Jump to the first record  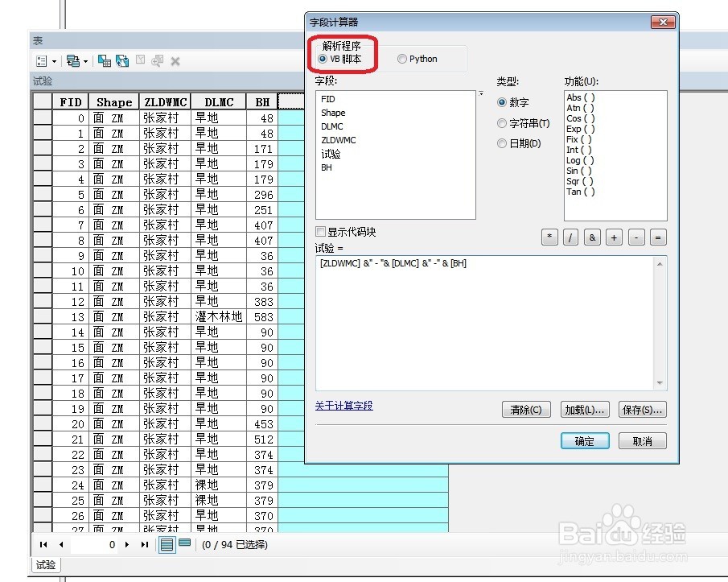coord(43,544)
